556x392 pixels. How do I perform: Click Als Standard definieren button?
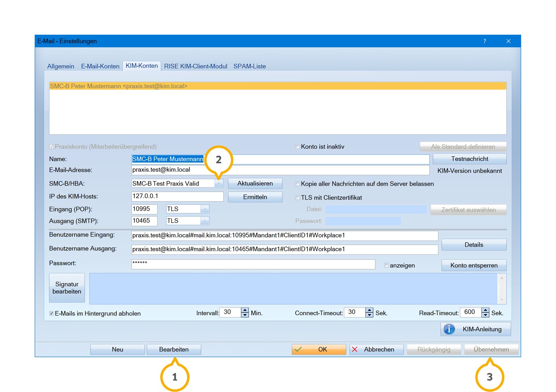pyautogui.click(x=463, y=147)
